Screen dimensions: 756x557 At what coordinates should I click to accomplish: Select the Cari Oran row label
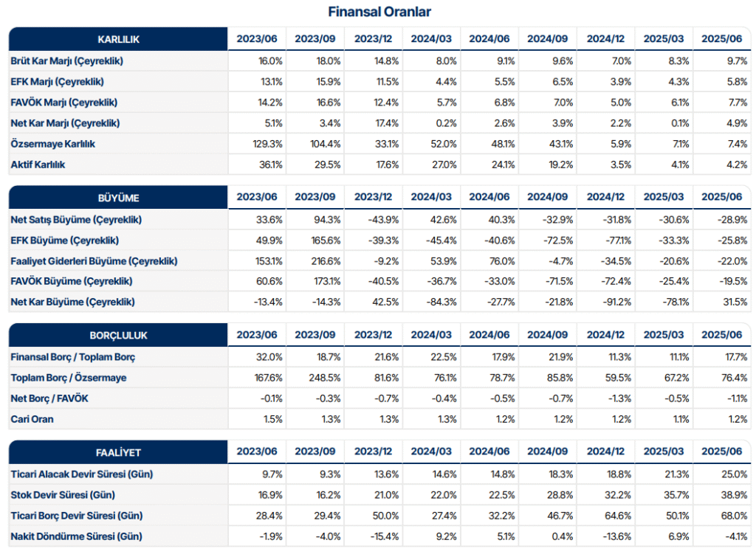[x=32, y=419]
